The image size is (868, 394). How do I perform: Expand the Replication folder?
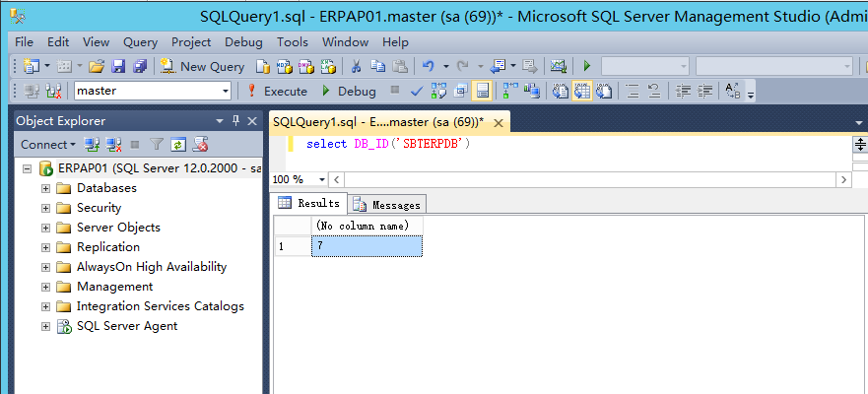[x=45, y=247]
